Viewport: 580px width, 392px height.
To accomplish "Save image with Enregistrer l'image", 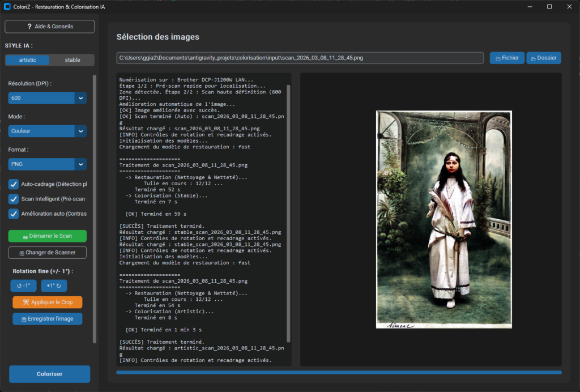I will pyautogui.click(x=47, y=319).
